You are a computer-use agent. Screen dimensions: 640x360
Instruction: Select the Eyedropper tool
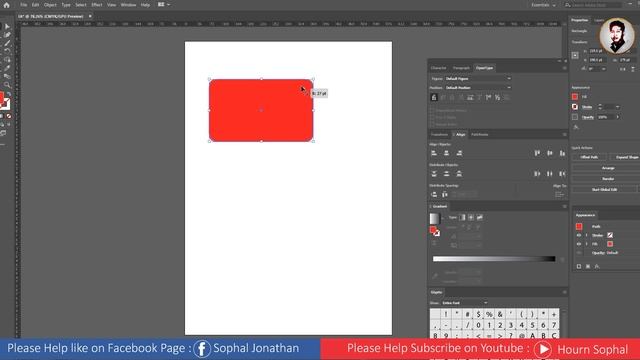[7, 68]
